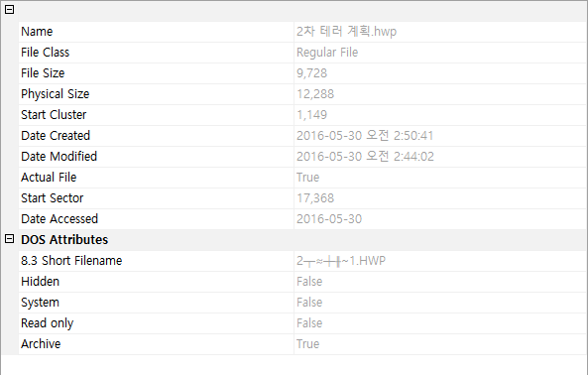This screenshot has height=375, width=588.
Task: Select the System attribute label
Action: coord(40,303)
